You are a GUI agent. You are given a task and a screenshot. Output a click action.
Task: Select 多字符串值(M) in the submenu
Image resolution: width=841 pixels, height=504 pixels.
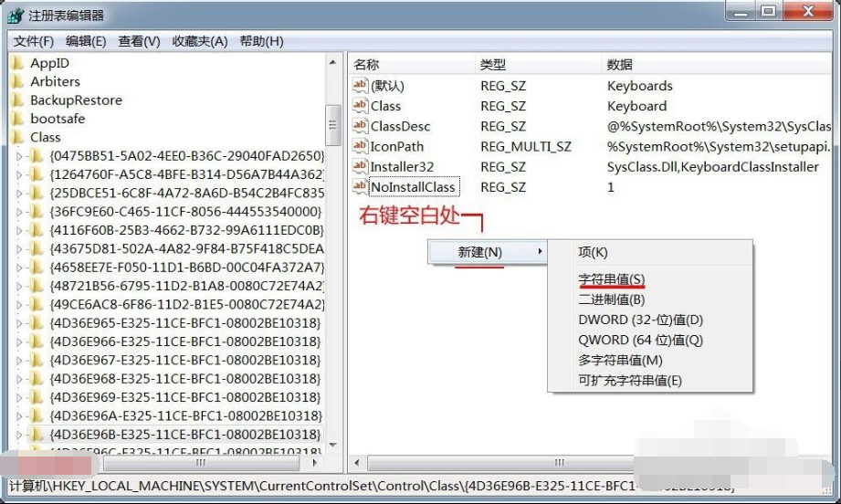pos(620,361)
